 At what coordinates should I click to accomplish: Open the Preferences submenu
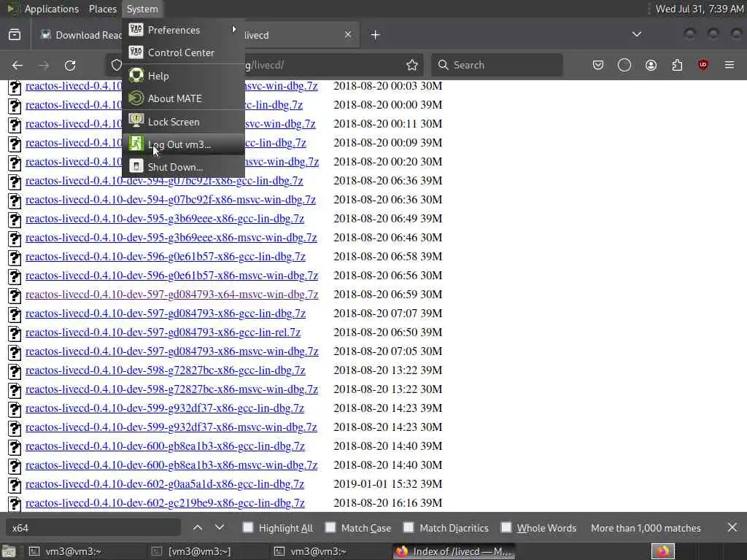click(x=183, y=30)
